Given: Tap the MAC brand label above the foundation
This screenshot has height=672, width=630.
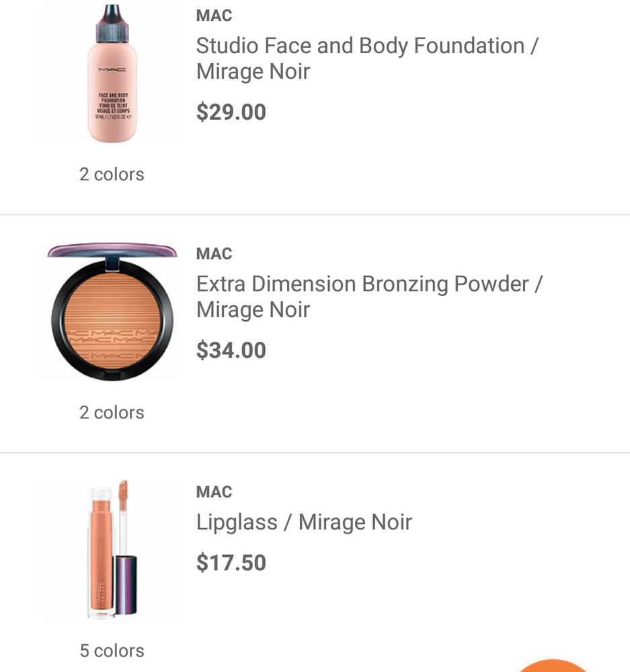Looking at the screenshot, I should pos(214,15).
